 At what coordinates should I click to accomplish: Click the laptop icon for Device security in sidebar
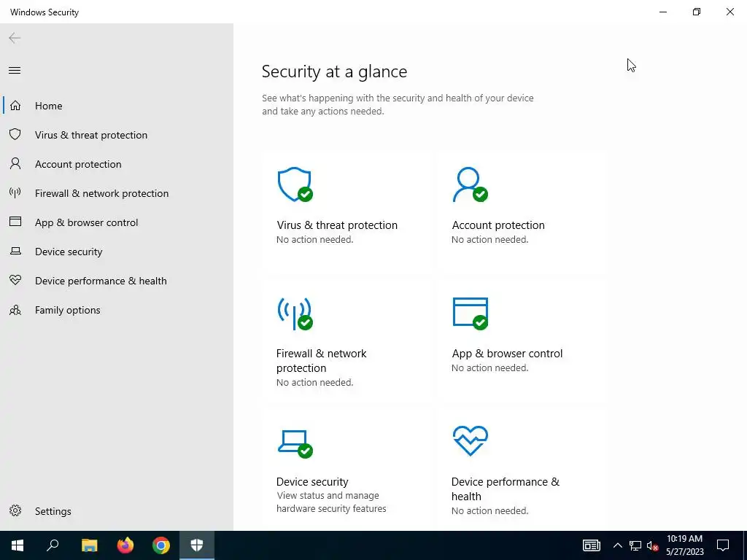point(15,251)
